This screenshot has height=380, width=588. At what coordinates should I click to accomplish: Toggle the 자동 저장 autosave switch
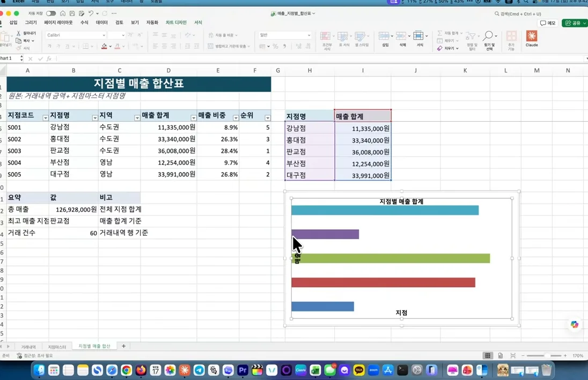pos(50,13)
